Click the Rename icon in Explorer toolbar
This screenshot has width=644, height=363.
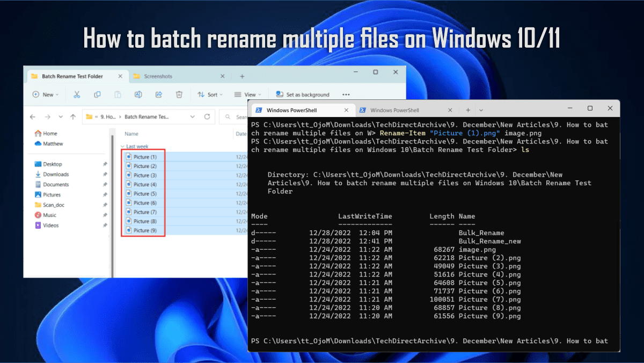click(x=138, y=95)
